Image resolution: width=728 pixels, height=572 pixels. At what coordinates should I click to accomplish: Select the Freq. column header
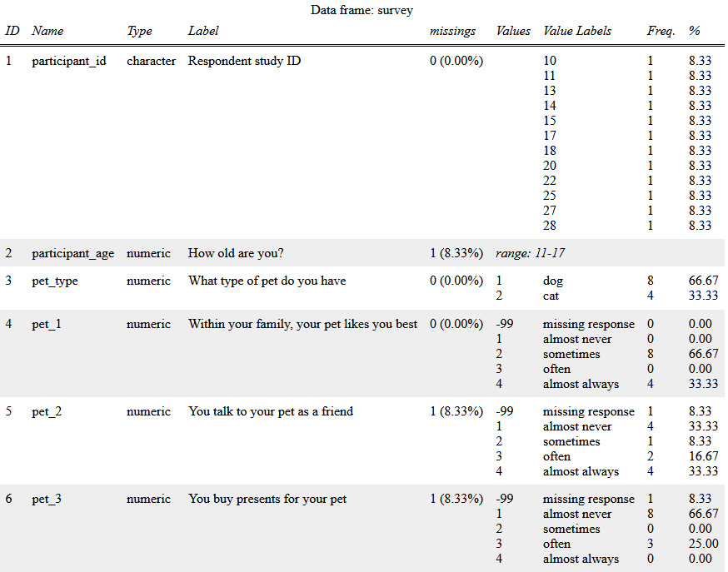[x=661, y=31]
